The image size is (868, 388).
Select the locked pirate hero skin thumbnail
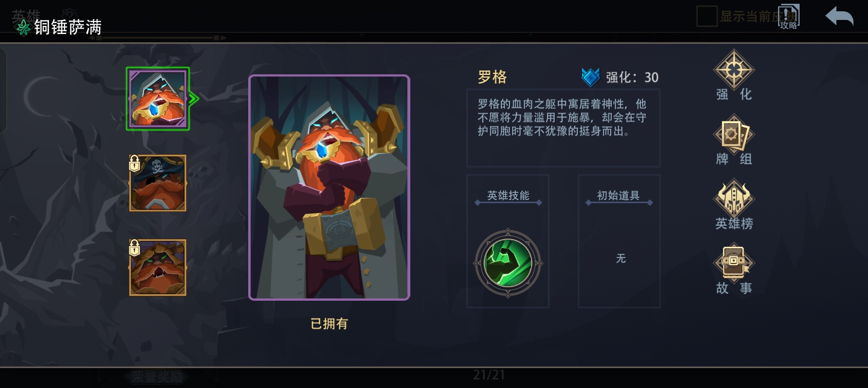[158, 183]
